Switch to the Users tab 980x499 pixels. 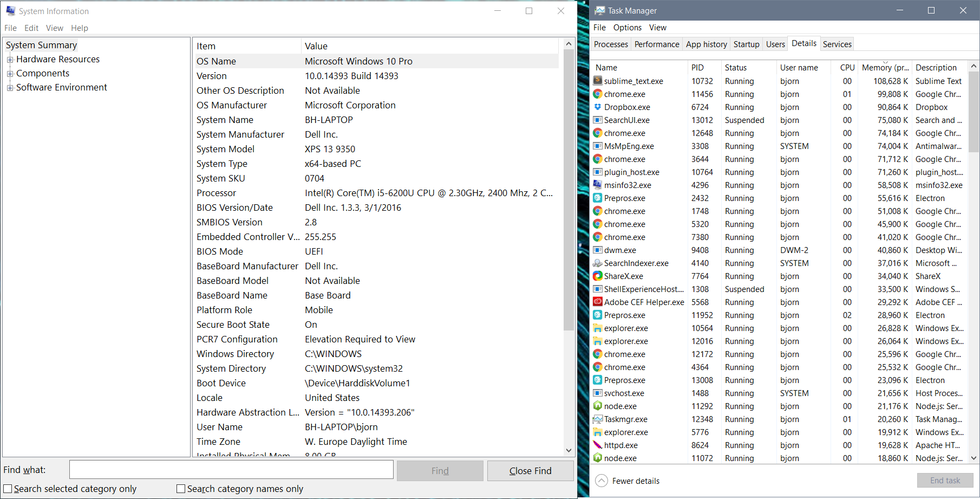pos(775,44)
